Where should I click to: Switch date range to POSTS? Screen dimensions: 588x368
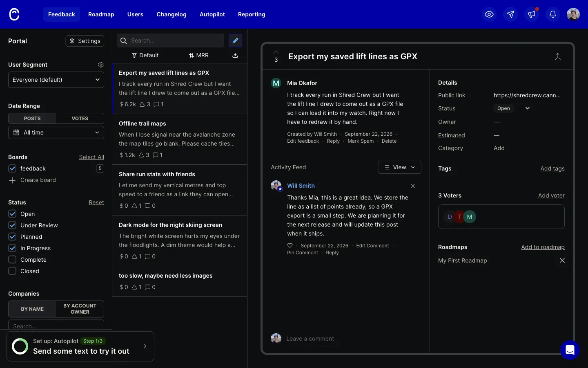pyautogui.click(x=32, y=119)
